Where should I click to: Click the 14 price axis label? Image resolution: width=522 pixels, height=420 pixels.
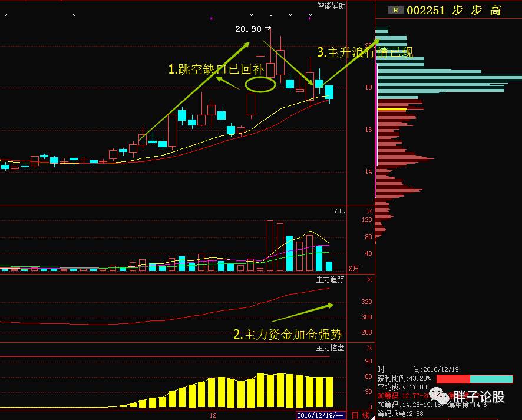point(369,171)
